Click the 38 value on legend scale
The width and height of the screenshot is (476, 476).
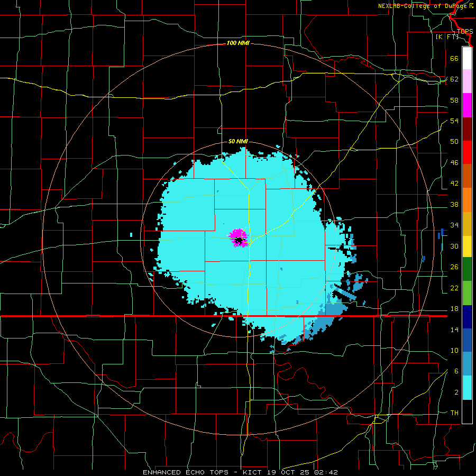tap(454, 204)
